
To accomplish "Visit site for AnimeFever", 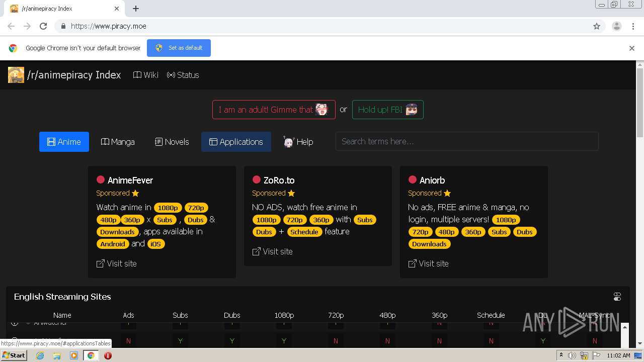I will point(116,263).
